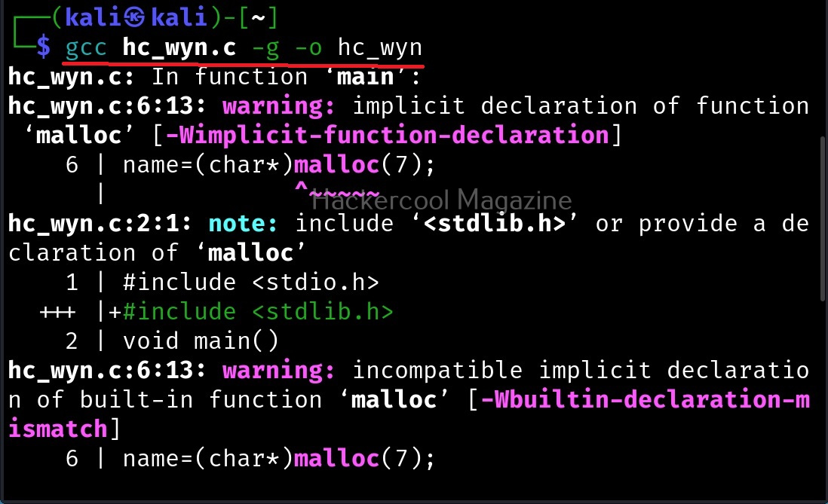Image resolution: width=828 pixels, height=504 pixels.
Task: Click the +++ insertion marker
Action: coord(57,312)
